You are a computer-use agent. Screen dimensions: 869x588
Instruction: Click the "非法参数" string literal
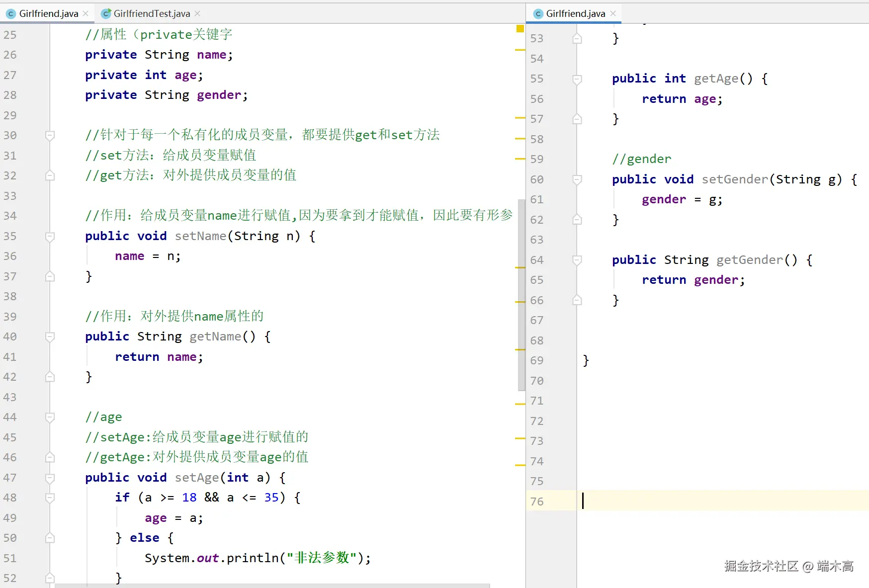pos(322,558)
